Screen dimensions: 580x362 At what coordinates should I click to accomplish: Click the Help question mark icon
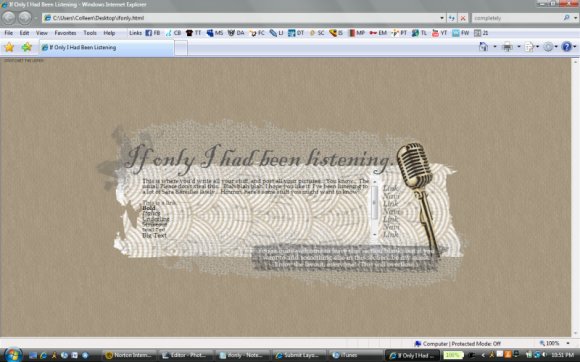[566, 47]
